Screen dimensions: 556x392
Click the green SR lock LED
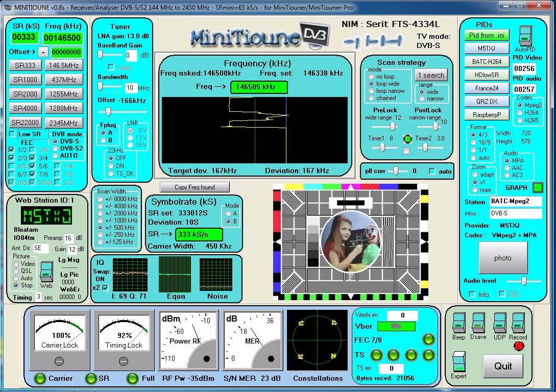pos(91,379)
